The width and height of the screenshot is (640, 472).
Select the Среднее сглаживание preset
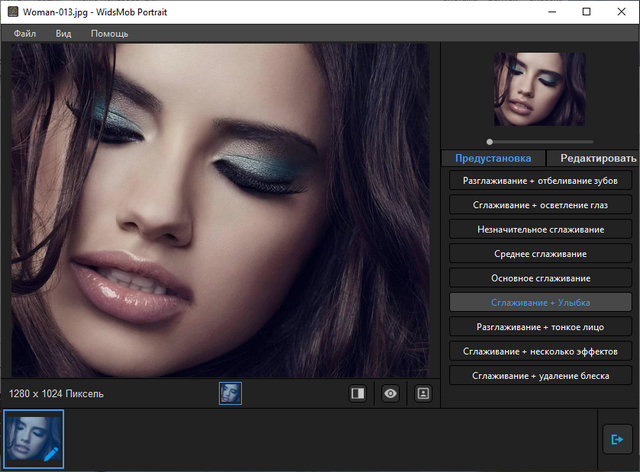[540, 253]
